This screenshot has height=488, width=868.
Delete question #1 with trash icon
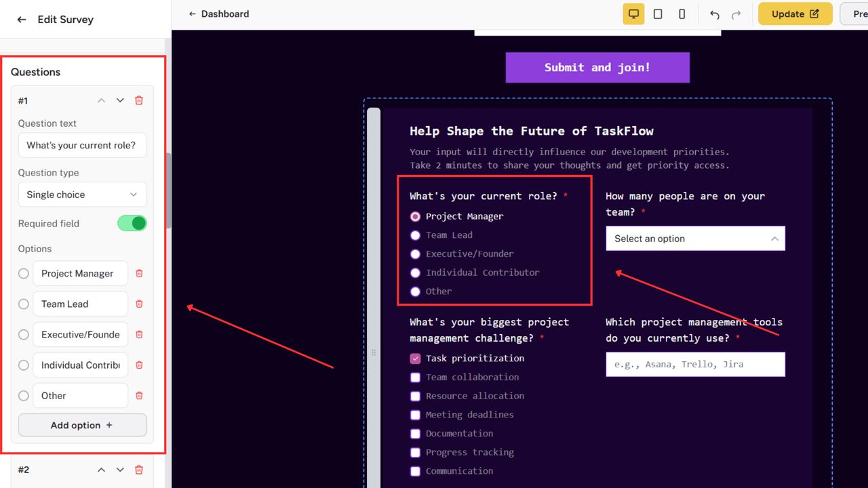click(139, 100)
